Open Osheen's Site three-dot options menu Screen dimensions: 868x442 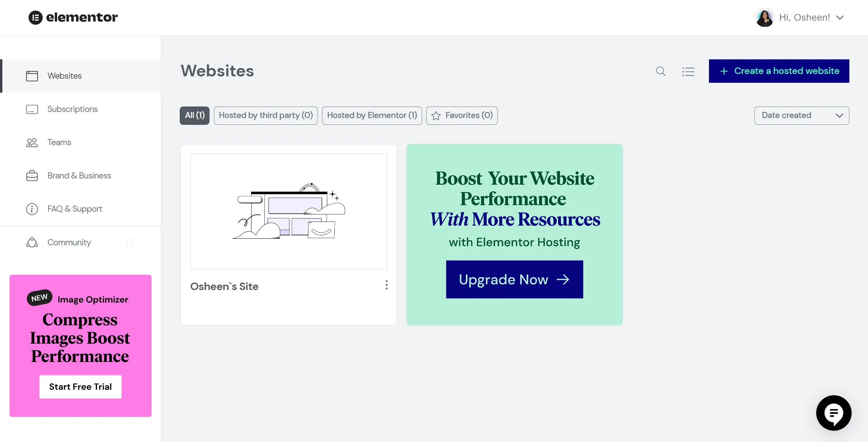pos(387,285)
